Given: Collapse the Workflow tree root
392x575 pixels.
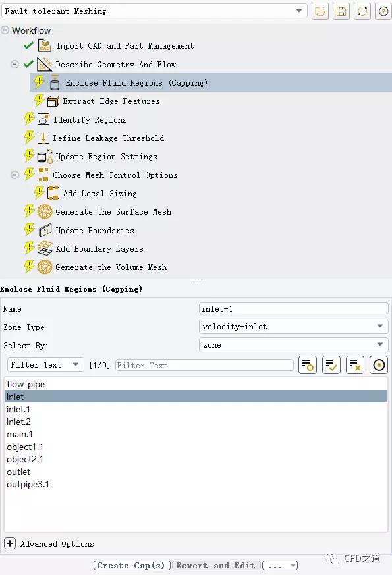Looking at the screenshot, I should [x=5, y=30].
